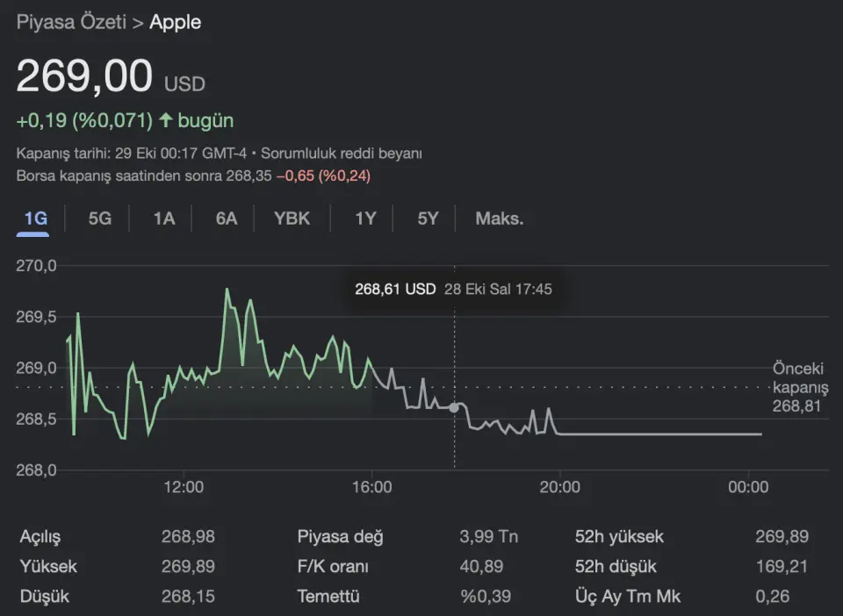Click the Önceki kapanış 268,81 label
Screen dimensions: 843x616
[800, 387]
